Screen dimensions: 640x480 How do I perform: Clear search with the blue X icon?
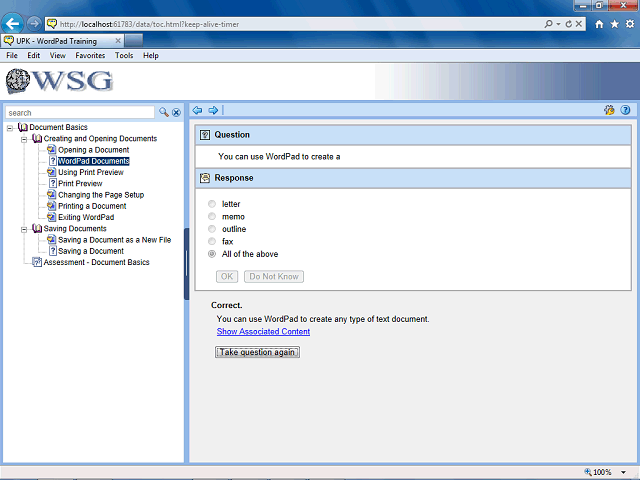[176, 113]
